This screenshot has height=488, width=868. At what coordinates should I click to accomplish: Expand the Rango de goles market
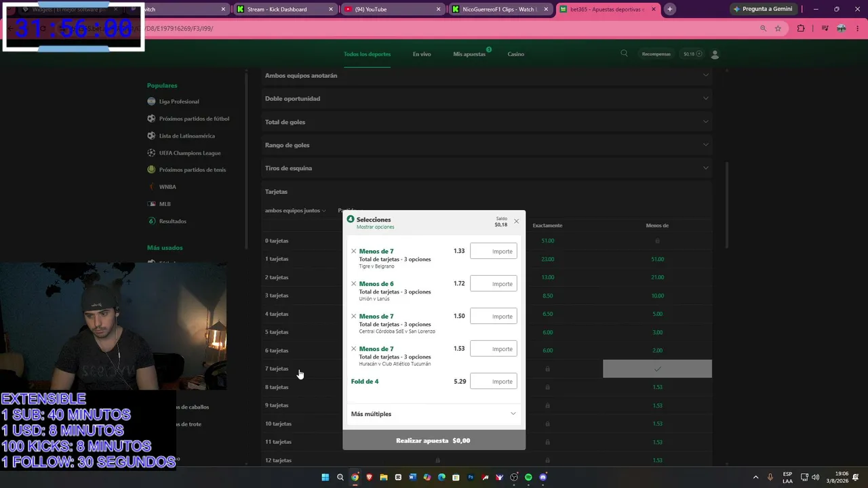(x=487, y=145)
